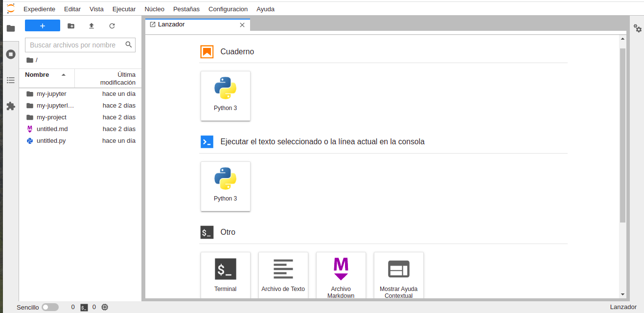Open the Configuracion menu
This screenshot has height=313, width=644.
click(x=228, y=9)
